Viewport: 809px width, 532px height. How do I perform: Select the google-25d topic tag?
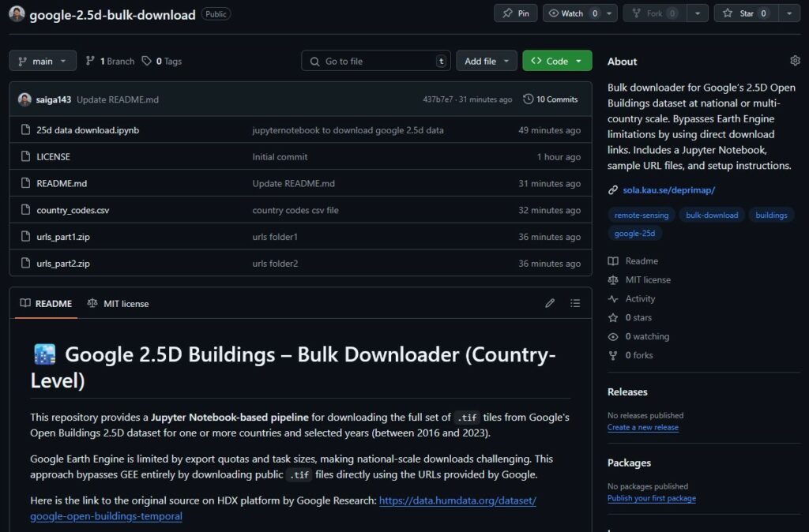[x=634, y=234]
